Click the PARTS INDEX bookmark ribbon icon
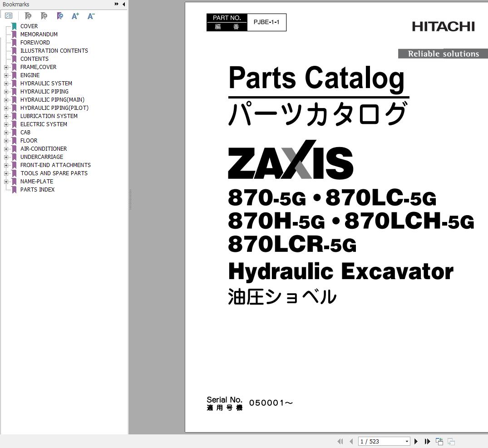 click(14, 189)
